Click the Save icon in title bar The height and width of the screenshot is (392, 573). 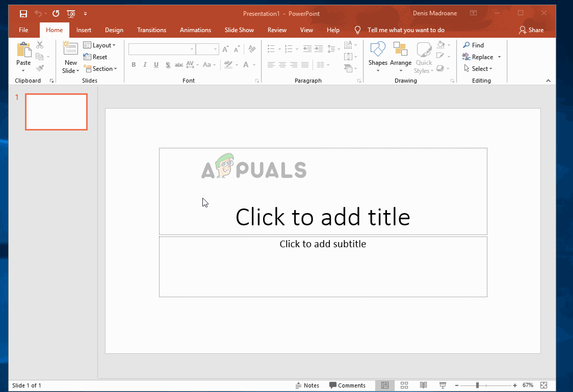[23, 13]
